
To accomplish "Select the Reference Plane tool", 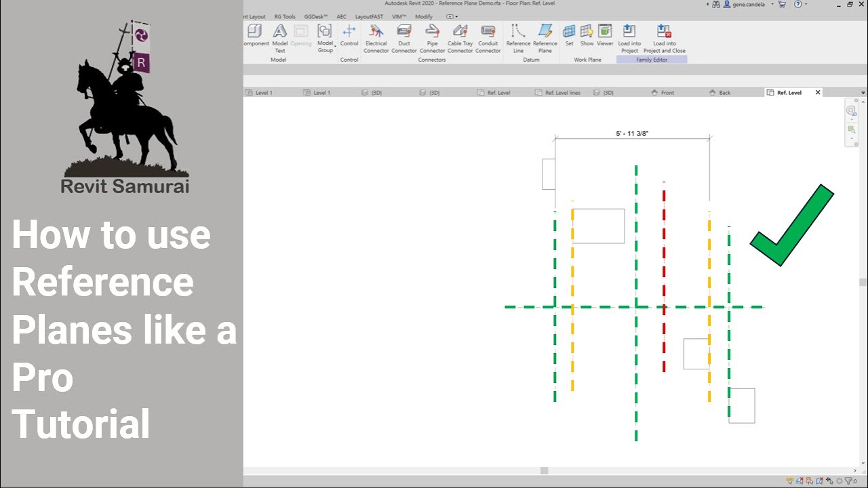I will (x=545, y=38).
